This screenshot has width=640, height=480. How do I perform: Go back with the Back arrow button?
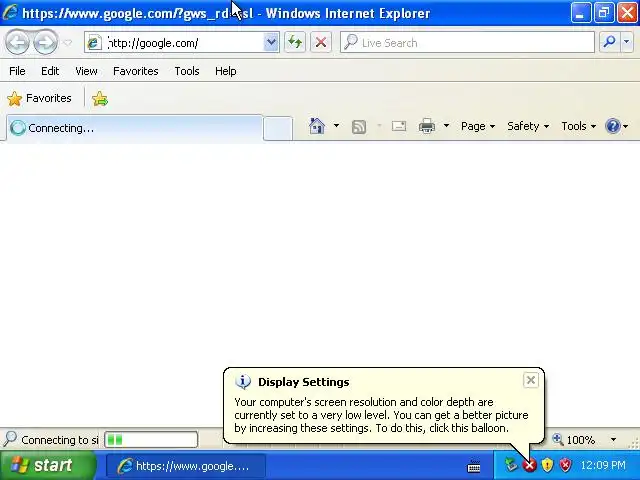pyautogui.click(x=17, y=42)
